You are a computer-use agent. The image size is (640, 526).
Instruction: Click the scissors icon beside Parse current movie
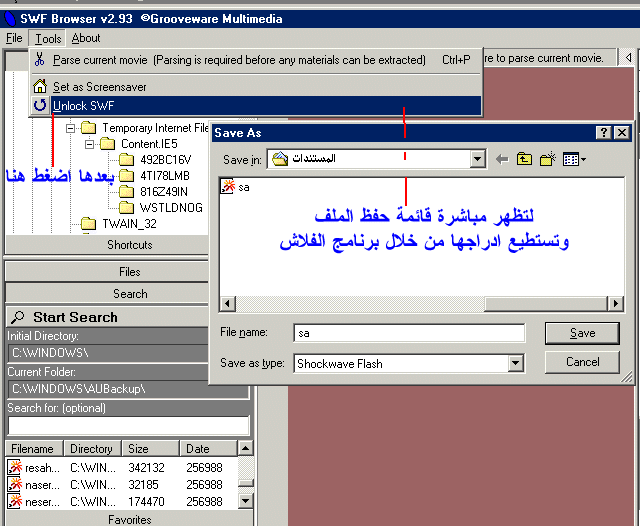pos(40,59)
